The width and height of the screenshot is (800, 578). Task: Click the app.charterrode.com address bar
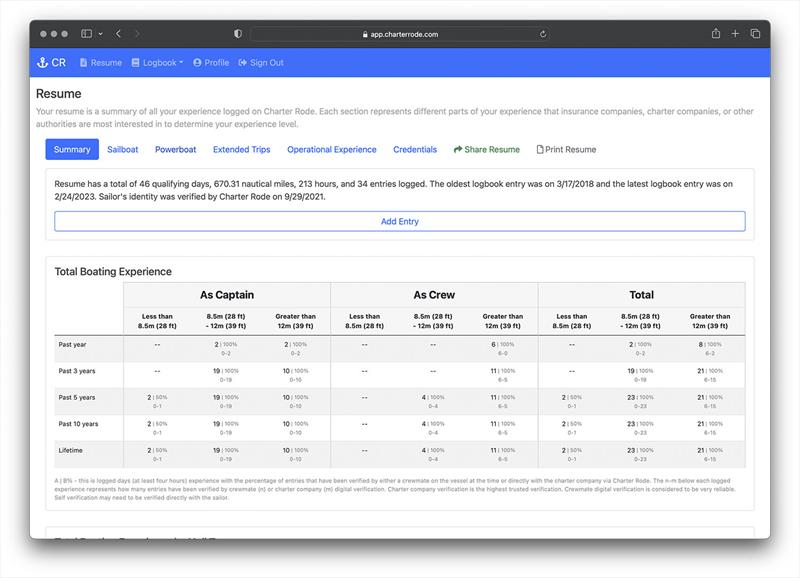click(400, 34)
